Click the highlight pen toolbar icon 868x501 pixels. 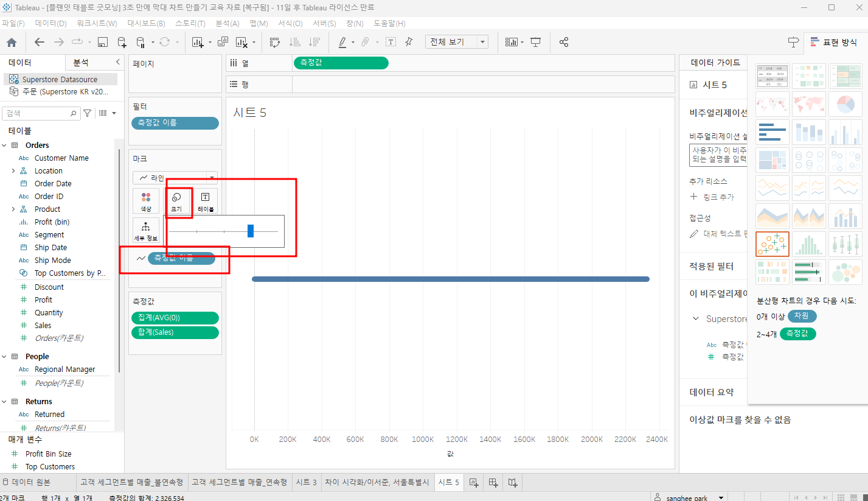[342, 42]
